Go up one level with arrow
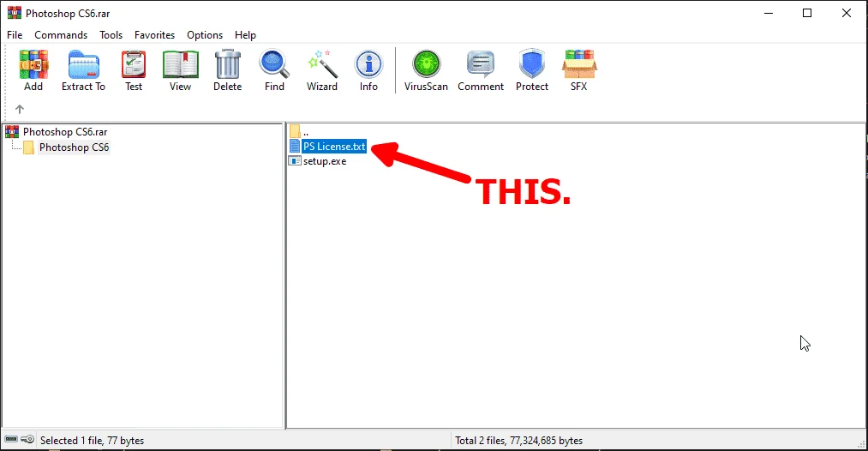 pyautogui.click(x=20, y=109)
